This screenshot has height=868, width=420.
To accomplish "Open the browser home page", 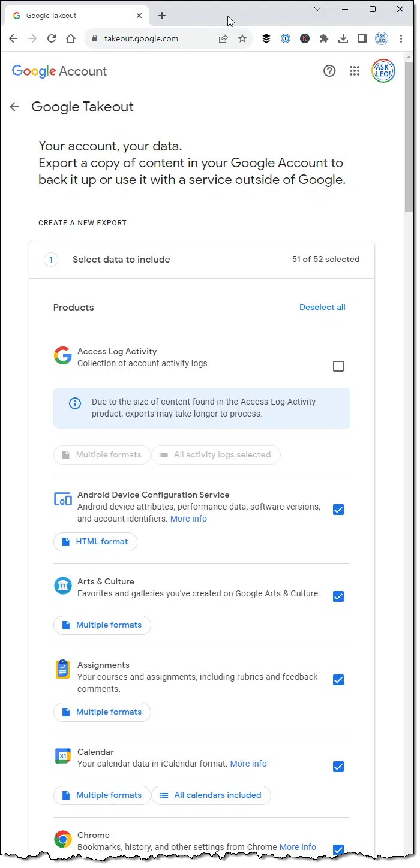I will point(71,38).
